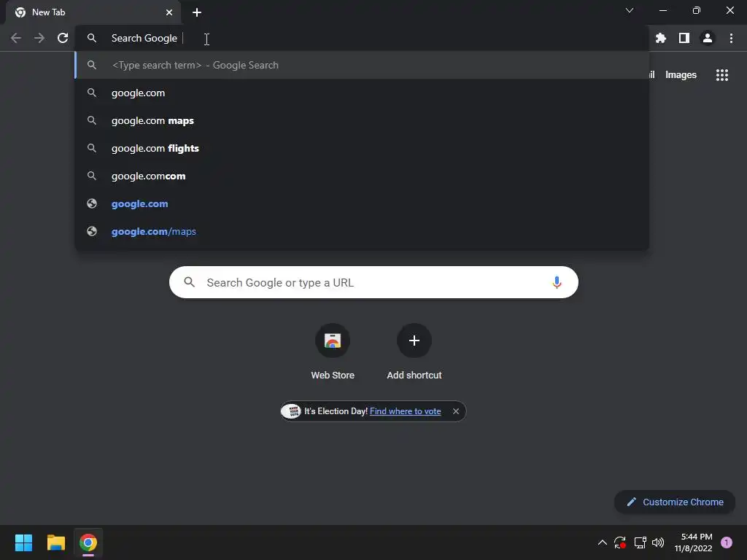747x560 pixels.
Task: Go forward with the right arrow button
Action: 39,38
